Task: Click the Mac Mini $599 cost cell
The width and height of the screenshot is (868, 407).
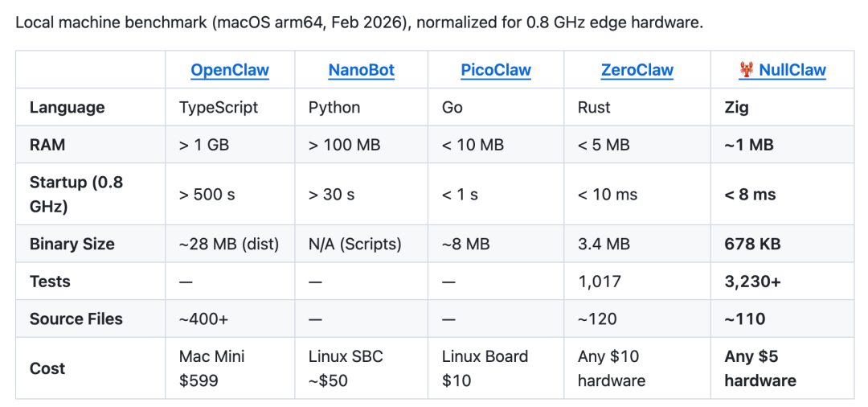Action: tap(212, 368)
